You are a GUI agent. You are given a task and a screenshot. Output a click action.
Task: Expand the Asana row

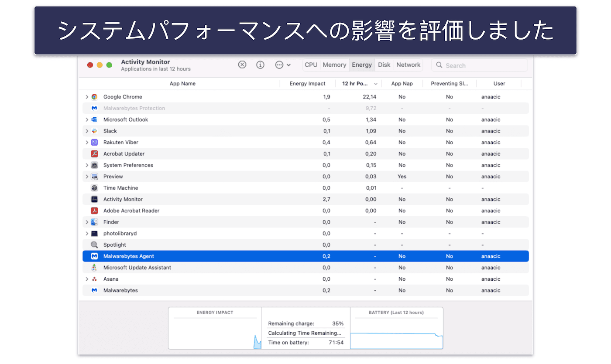tap(87, 279)
